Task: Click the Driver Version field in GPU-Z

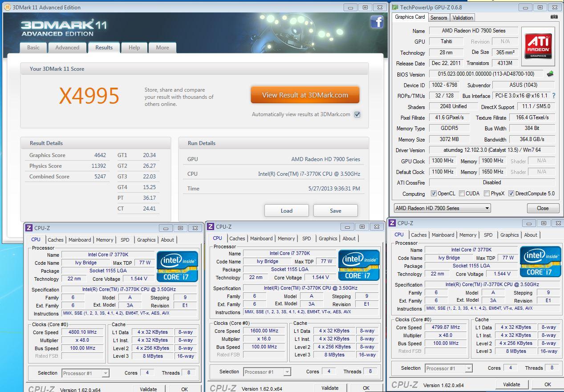Action: point(492,150)
